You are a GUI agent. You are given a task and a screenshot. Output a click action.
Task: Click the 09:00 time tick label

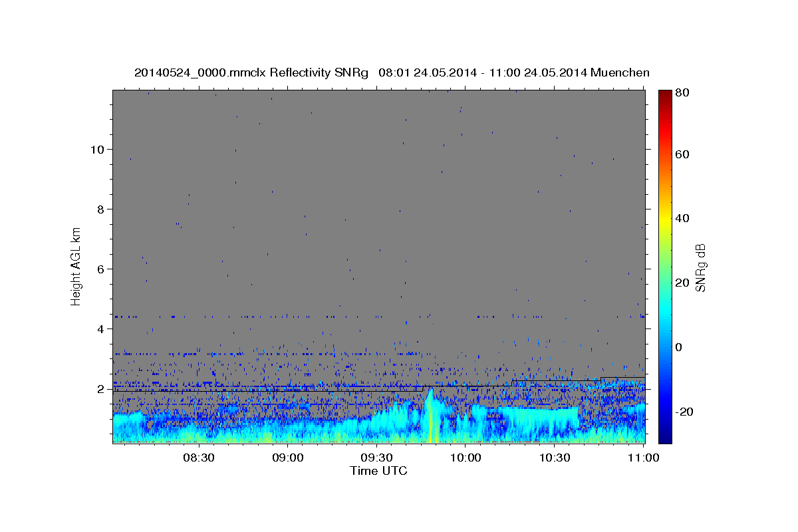pyautogui.click(x=288, y=458)
